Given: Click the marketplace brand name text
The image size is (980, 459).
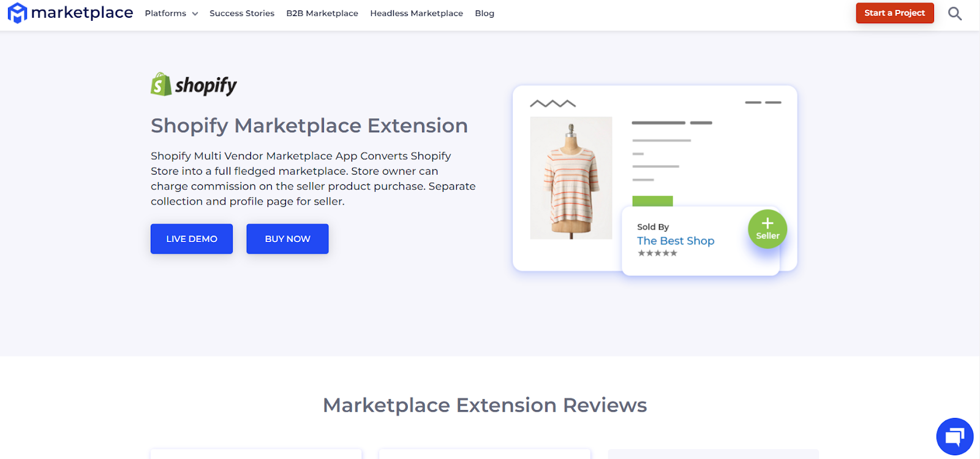Looking at the screenshot, I should pyautogui.click(x=82, y=13).
